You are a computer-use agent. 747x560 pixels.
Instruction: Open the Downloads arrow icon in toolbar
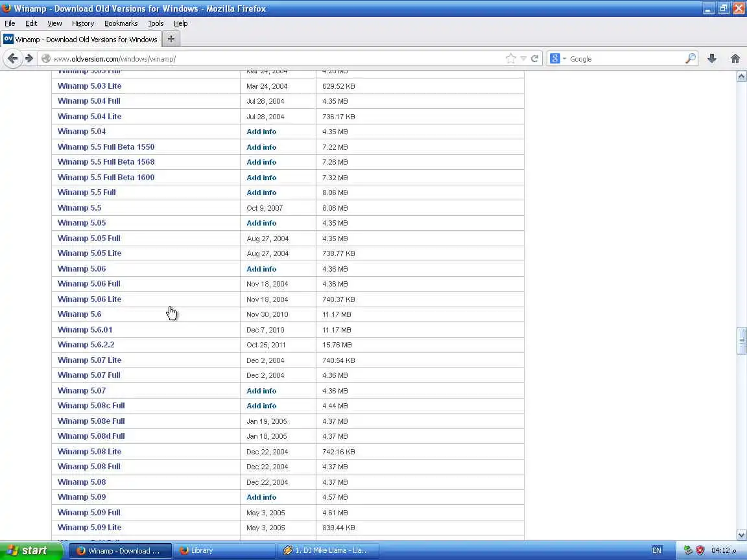tap(712, 58)
